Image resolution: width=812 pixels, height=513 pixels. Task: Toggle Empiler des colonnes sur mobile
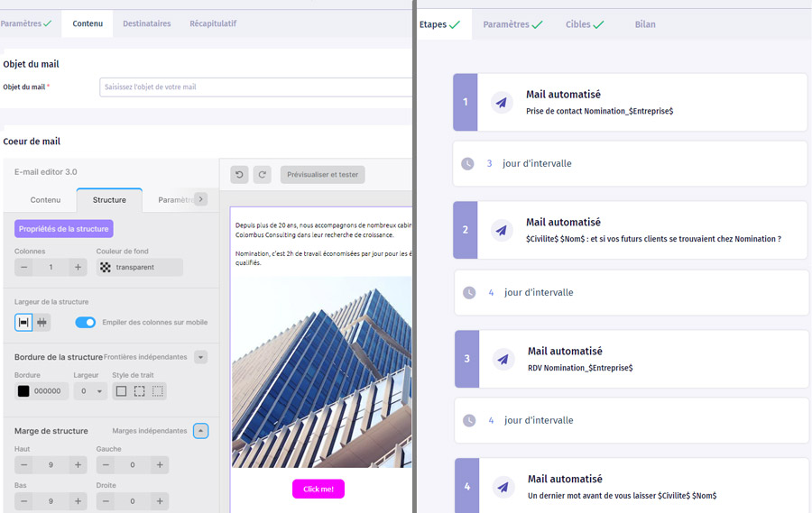pos(85,323)
